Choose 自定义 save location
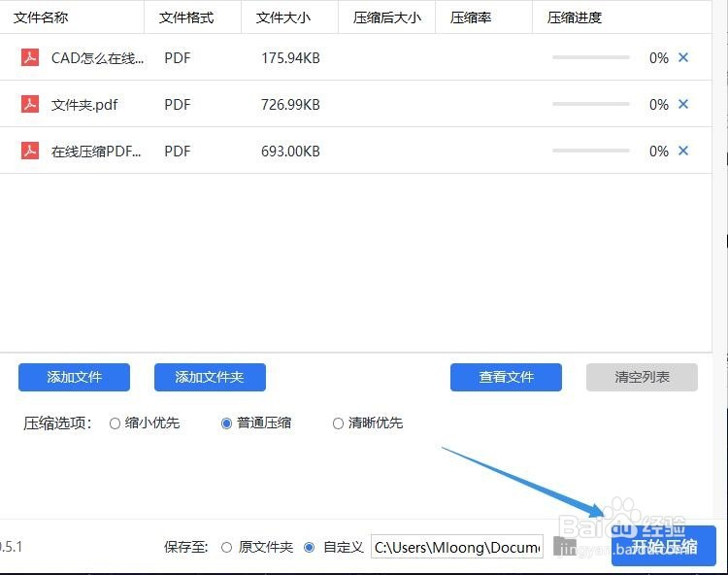This screenshot has width=728, height=575. (x=310, y=548)
